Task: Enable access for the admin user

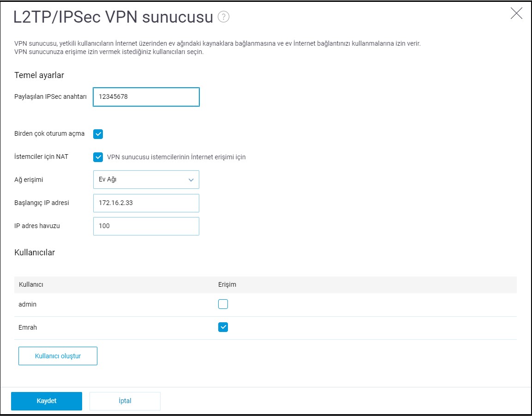Action: (x=223, y=304)
